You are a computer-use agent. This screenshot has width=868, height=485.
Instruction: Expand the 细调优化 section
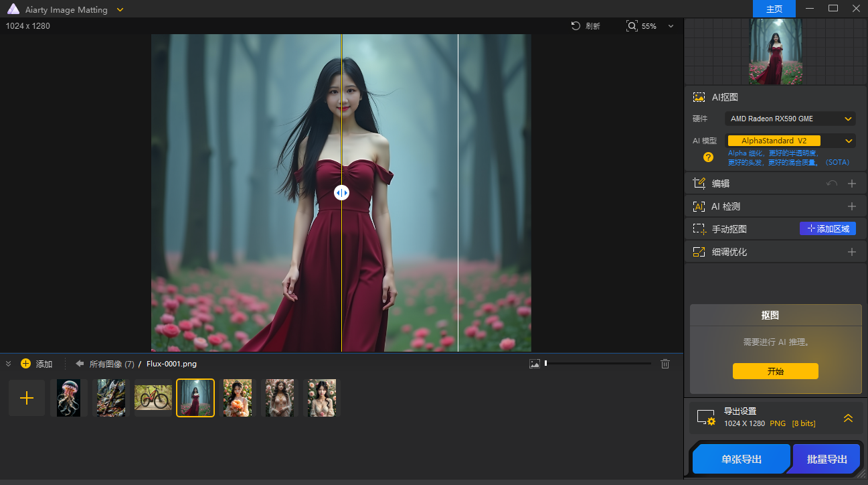click(851, 252)
